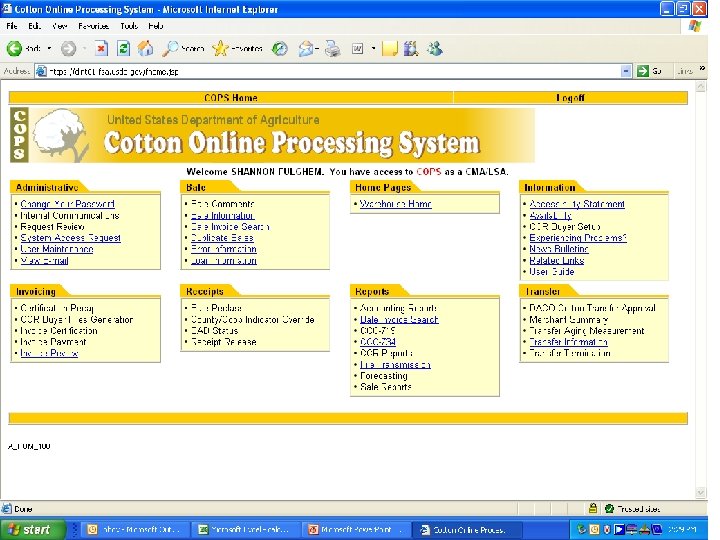
Task: Click the Mail envelope toolbar icon
Action: [306, 48]
